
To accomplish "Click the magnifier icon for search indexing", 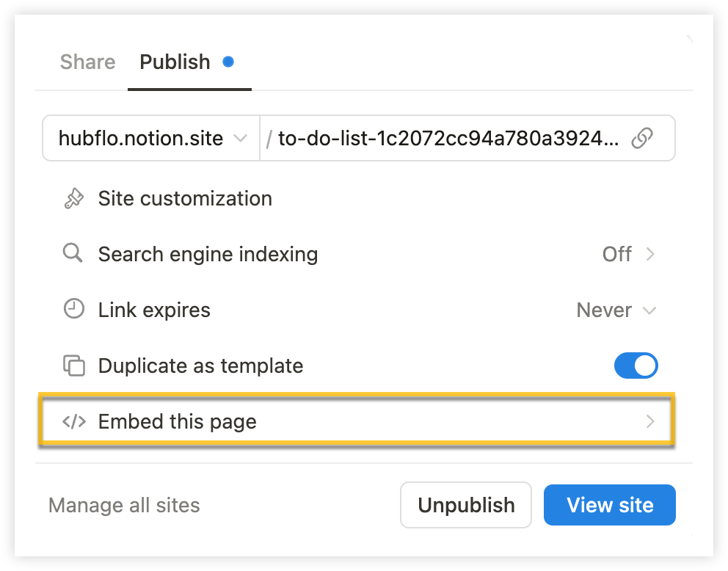I will tap(73, 253).
